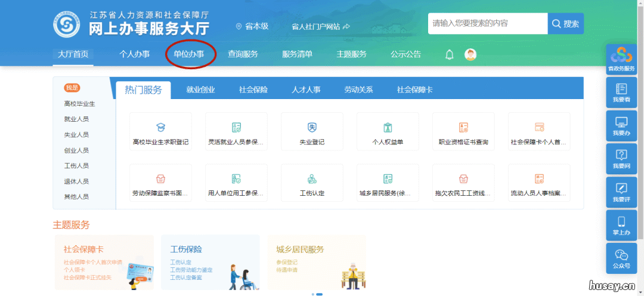
Task: Open the 单位办事 nav item
Action: coord(189,54)
